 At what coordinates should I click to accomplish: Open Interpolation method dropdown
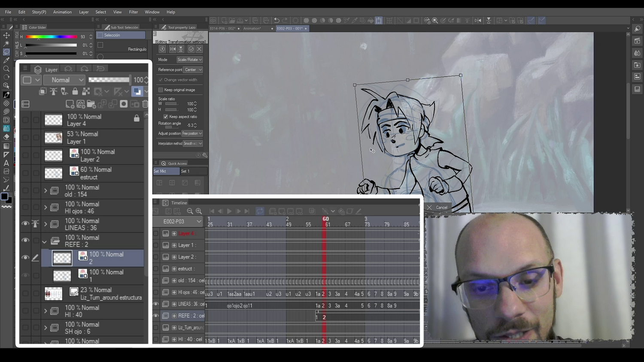click(193, 143)
